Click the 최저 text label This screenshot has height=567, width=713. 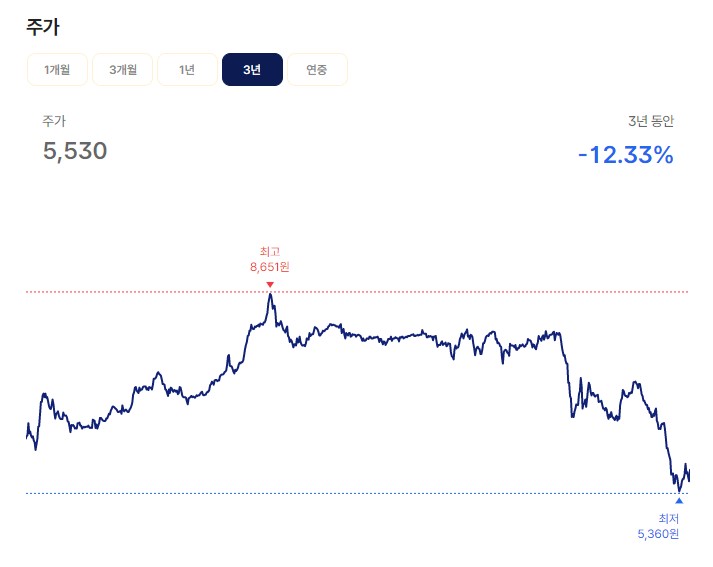click(668, 518)
